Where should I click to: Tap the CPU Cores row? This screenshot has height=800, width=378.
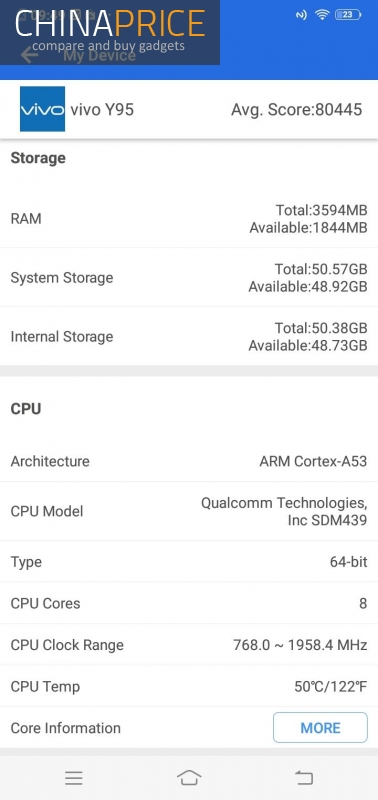click(189, 603)
